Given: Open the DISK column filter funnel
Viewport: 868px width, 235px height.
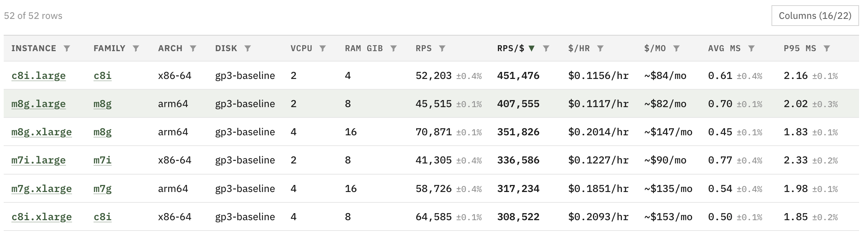Looking at the screenshot, I should click(248, 49).
